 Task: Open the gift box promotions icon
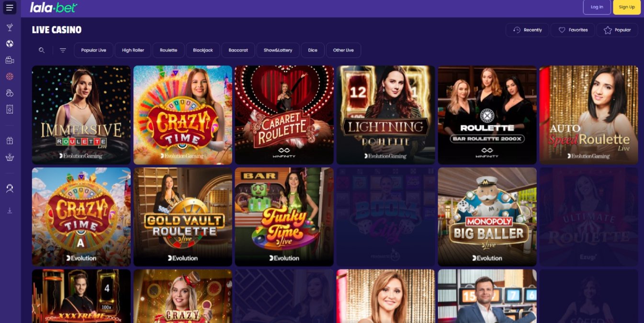10,141
